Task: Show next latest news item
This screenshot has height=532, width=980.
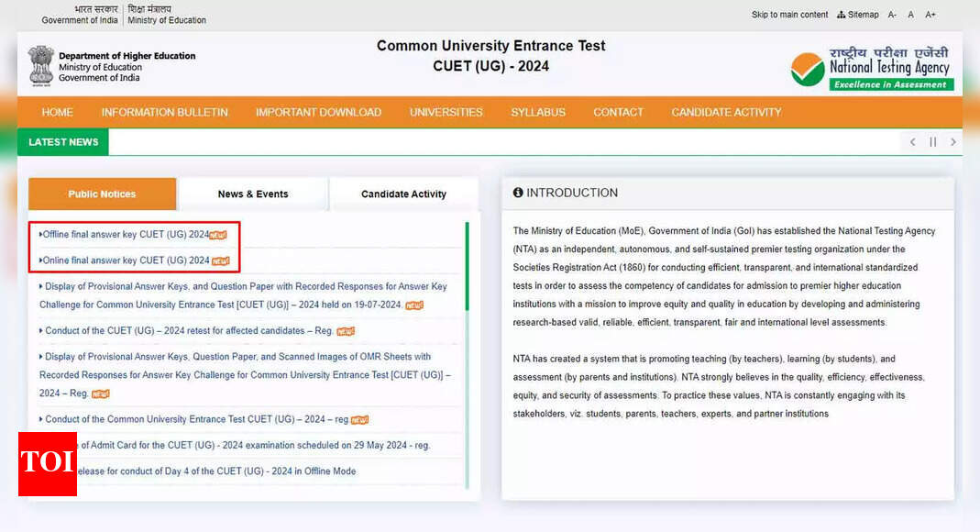Action: click(x=952, y=142)
